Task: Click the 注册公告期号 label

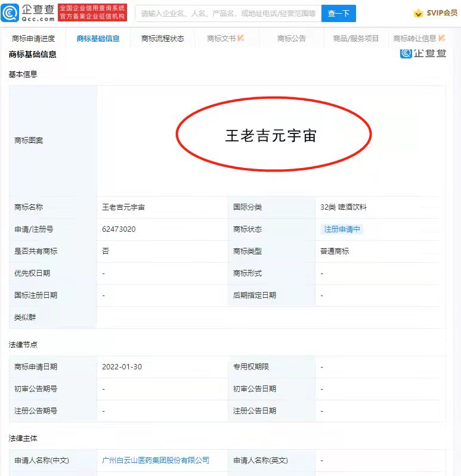Action: click(x=36, y=410)
